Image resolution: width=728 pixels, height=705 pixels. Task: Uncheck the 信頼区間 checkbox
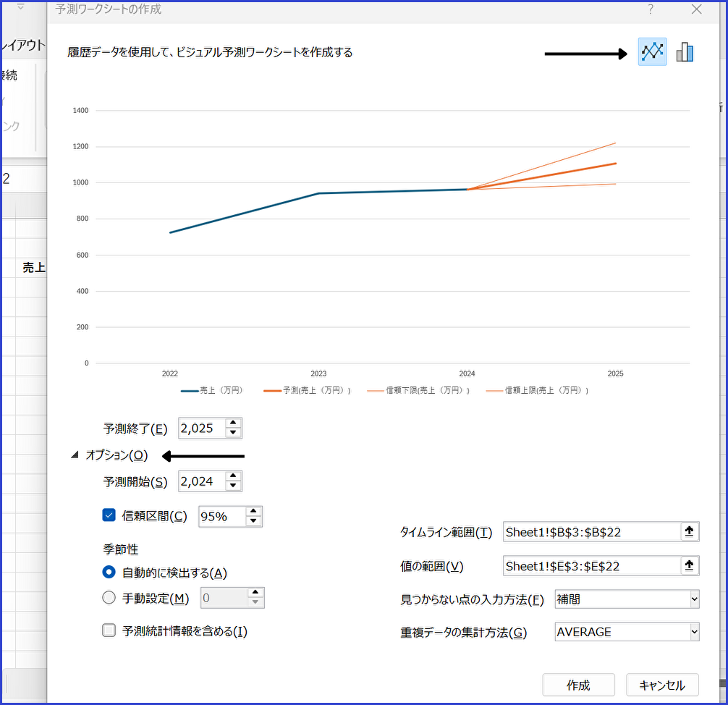pos(109,516)
